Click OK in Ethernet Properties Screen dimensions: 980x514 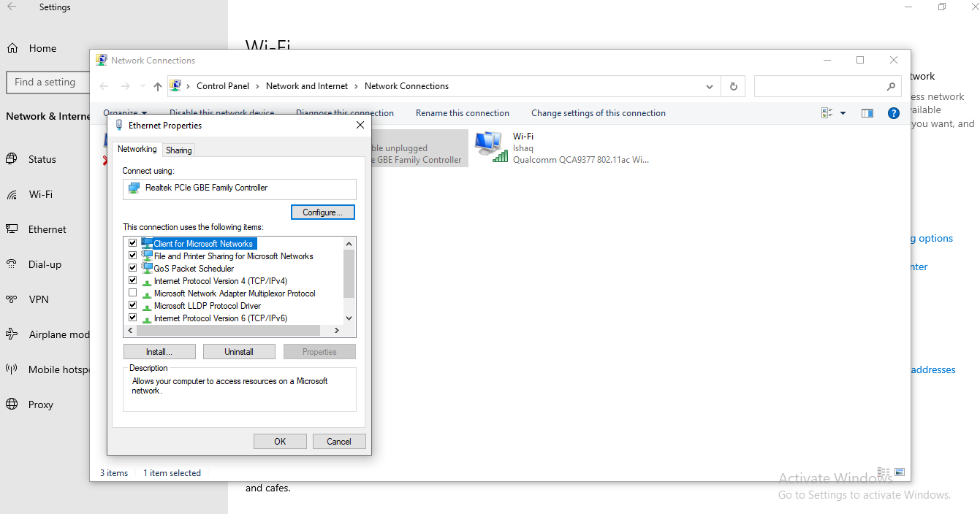[280, 441]
